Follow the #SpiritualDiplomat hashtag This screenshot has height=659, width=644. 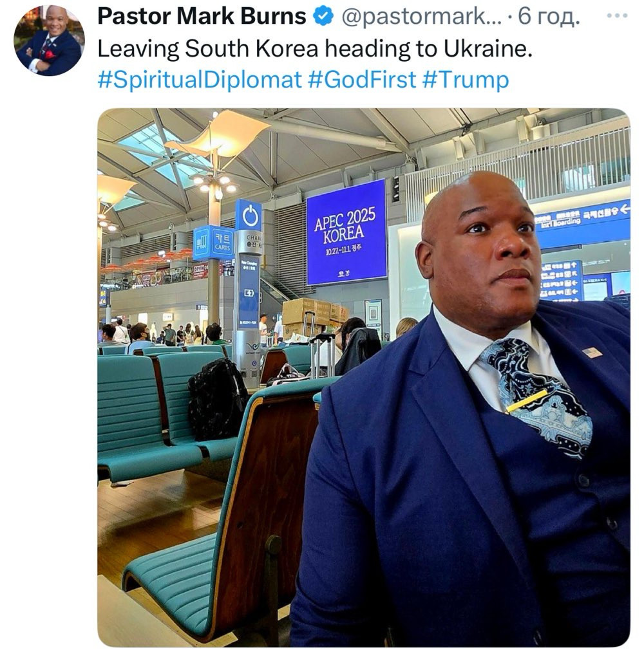[200, 80]
